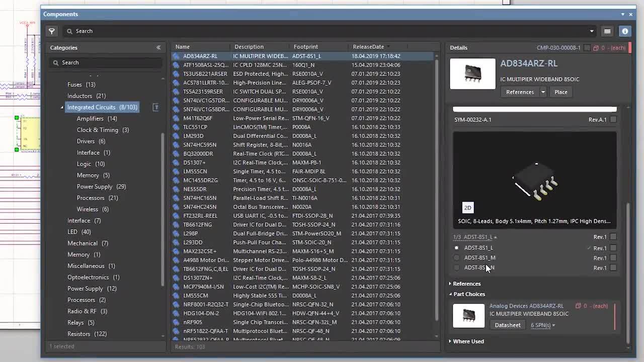Click the filter icon beside Integrated Circuits
Image resolution: width=644 pixels, height=362 pixels.
pyautogui.click(x=156, y=107)
